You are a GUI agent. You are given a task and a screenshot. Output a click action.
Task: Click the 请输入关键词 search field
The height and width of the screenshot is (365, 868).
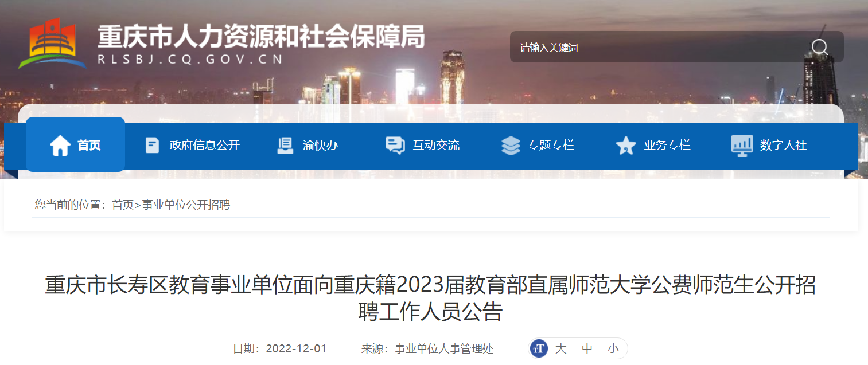coord(660,47)
